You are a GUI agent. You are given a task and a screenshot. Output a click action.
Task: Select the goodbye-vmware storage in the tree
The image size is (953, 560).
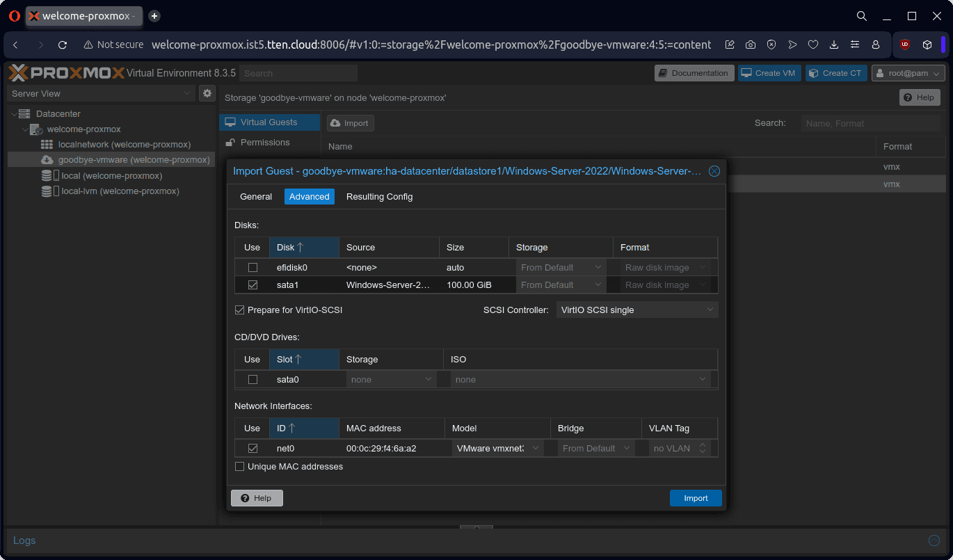click(134, 160)
